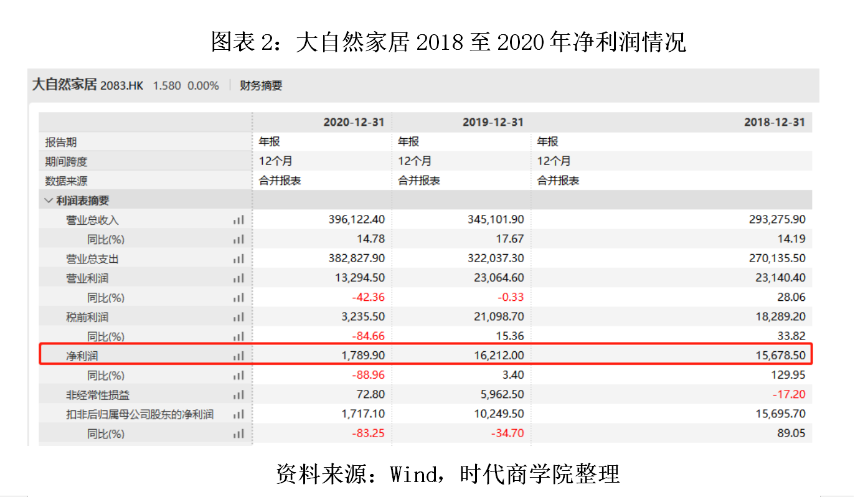
Task: Click chart icon beside 扣非后归属母公司股东的净利润
Action: [238, 414]
